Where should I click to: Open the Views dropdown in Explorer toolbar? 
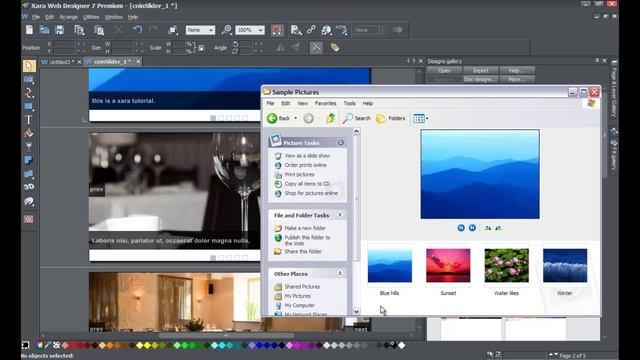(421, 118)
